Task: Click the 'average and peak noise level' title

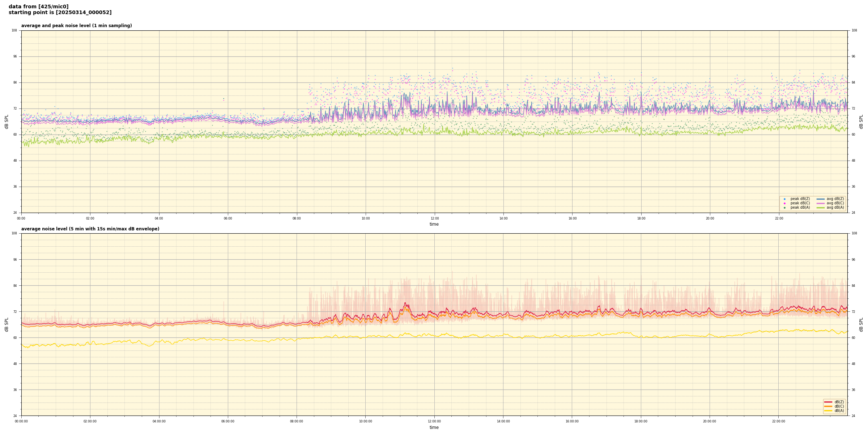Action: pyautogui.click(x=76, y=26)
